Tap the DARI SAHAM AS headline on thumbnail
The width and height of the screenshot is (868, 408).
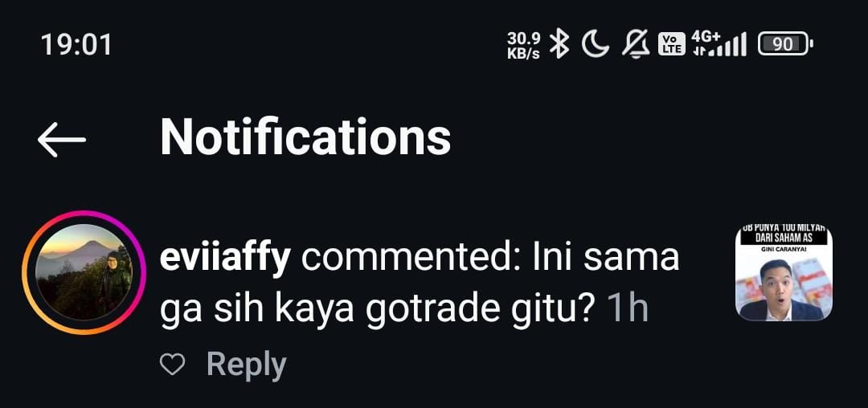(784, 238)
